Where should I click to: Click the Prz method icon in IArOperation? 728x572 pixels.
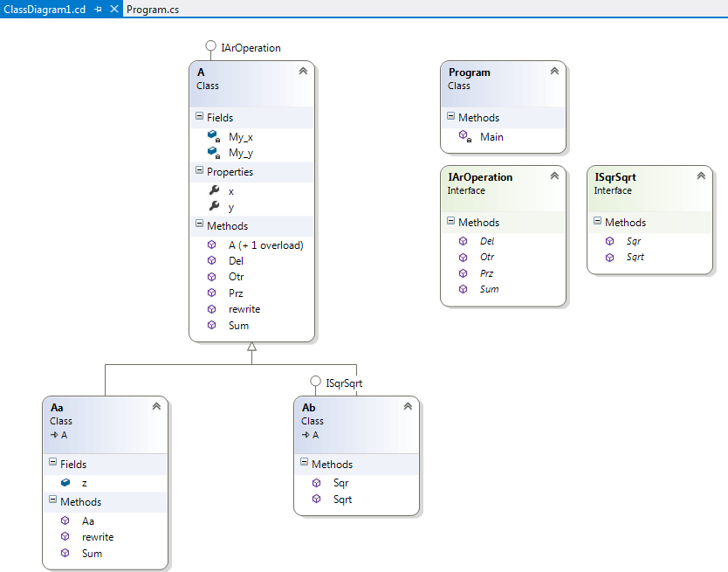pos(463,273)
